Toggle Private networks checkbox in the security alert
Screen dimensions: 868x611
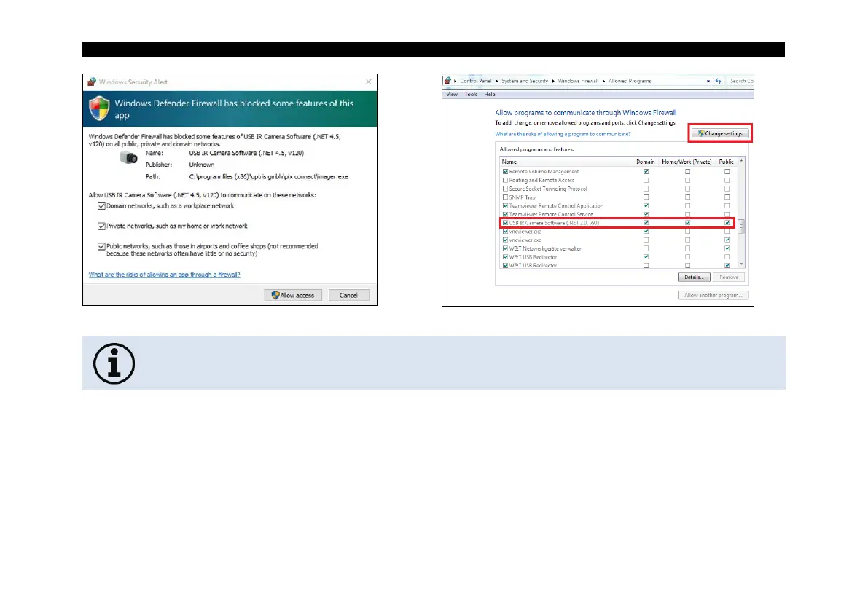pos(101,226)
